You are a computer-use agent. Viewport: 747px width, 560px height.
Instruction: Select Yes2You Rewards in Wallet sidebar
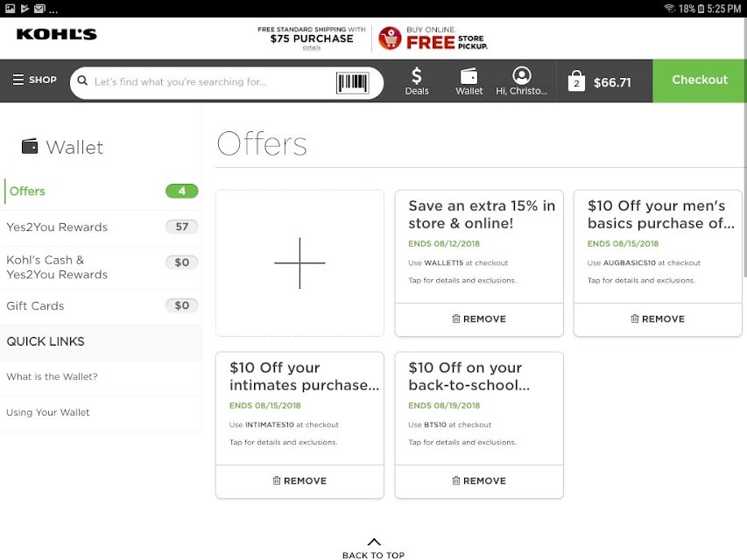101,227
